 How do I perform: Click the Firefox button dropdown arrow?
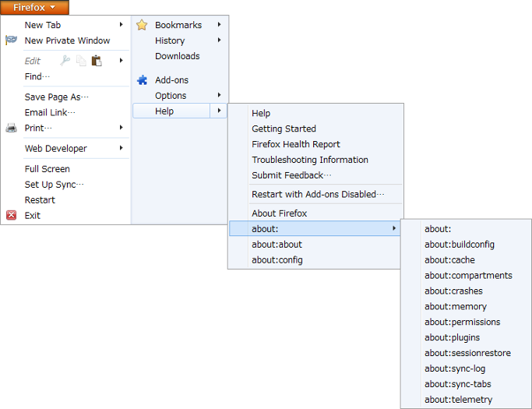(53, 7)
